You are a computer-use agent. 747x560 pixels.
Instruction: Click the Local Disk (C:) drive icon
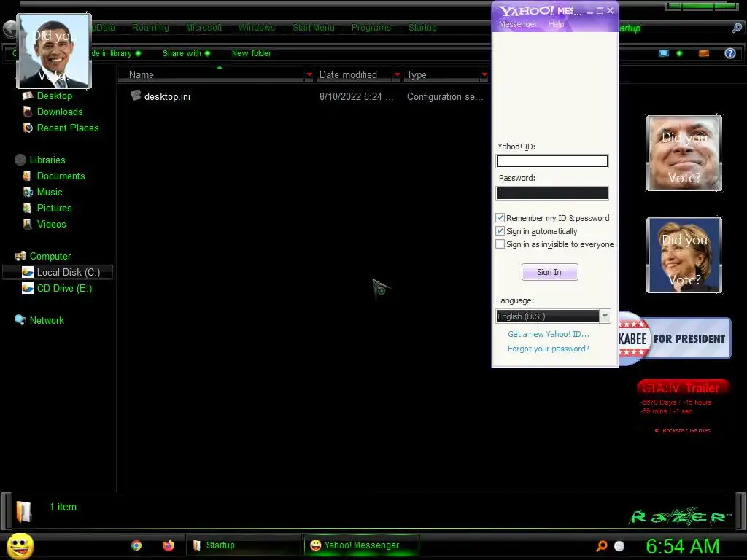coord(28,272)
